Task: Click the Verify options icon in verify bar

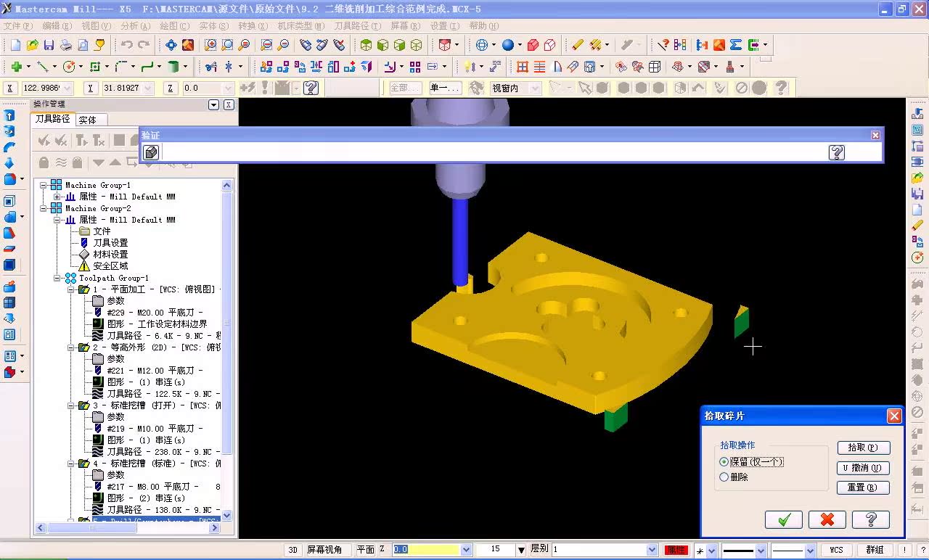Action: coord(151,152)
